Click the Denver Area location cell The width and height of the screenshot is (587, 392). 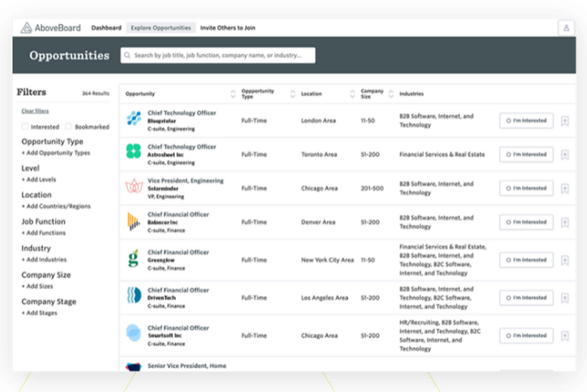318,222
